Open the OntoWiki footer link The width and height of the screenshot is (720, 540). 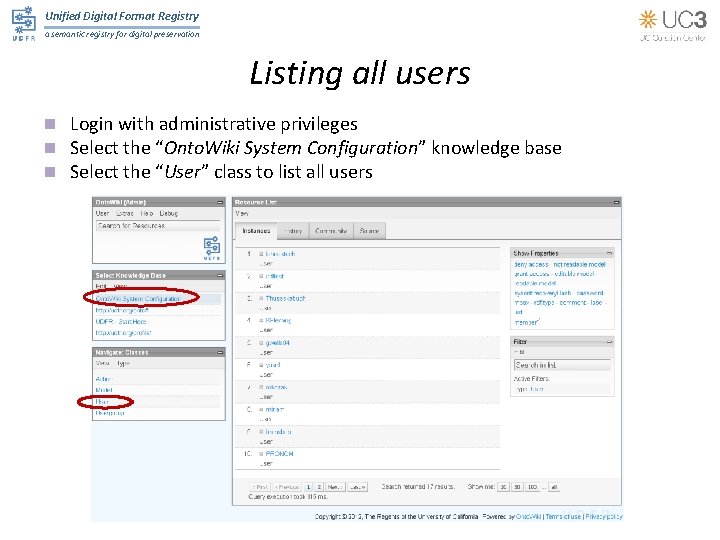point(529,517)
